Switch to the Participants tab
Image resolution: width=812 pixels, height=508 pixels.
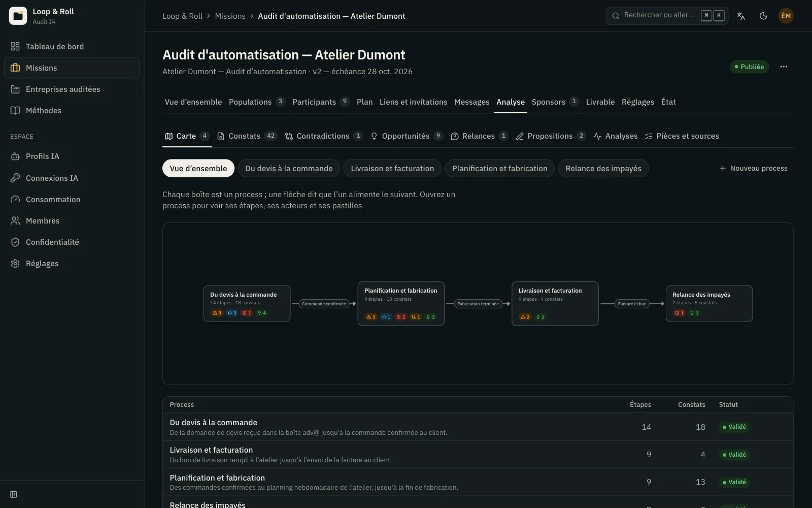click(321, 102)
